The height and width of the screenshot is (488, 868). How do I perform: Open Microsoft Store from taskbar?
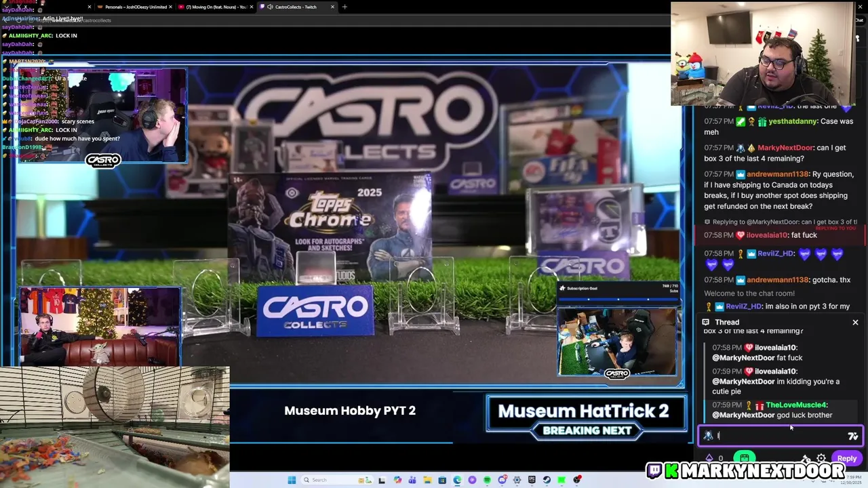(442, 480)
